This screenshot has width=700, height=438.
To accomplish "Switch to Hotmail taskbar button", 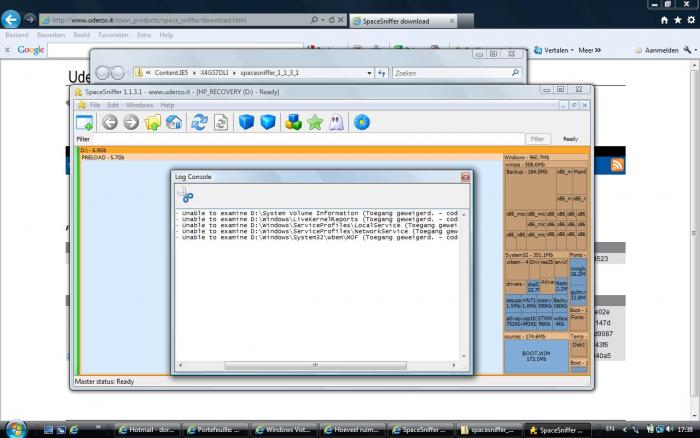I will [148, 430].
